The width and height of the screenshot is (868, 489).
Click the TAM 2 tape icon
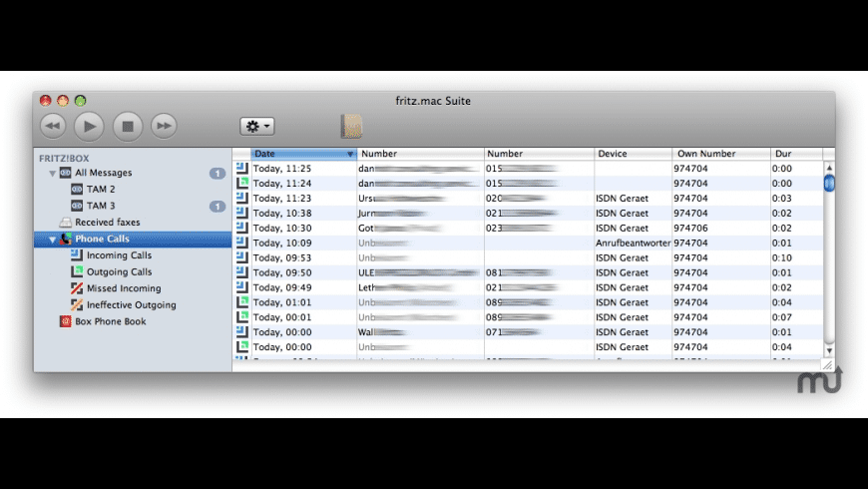coord(77,190)
